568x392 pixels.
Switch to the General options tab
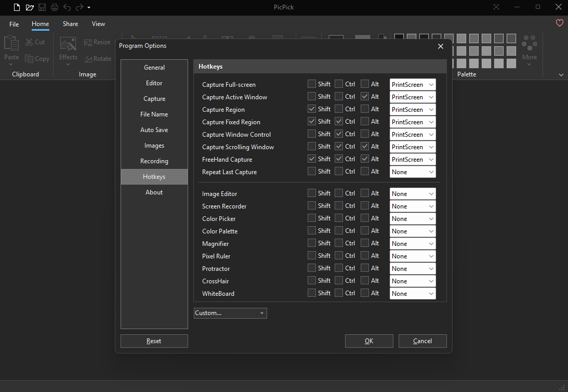pos(154,68)
